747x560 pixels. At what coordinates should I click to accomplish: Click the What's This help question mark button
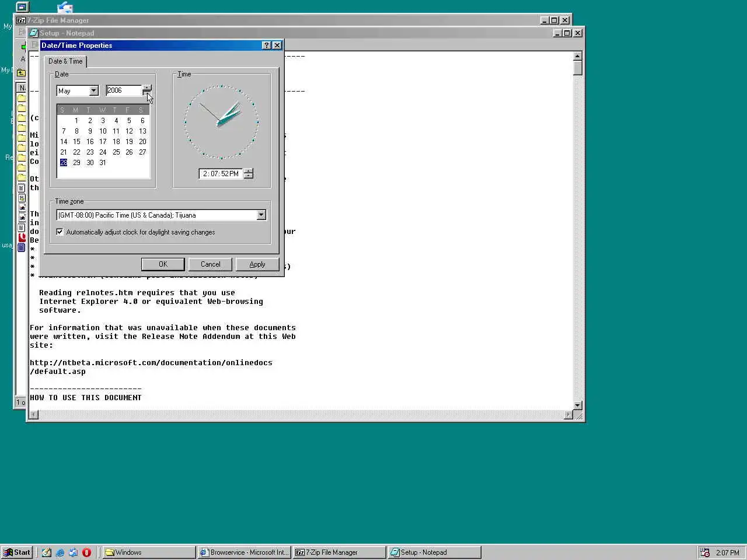coord(267,45)
